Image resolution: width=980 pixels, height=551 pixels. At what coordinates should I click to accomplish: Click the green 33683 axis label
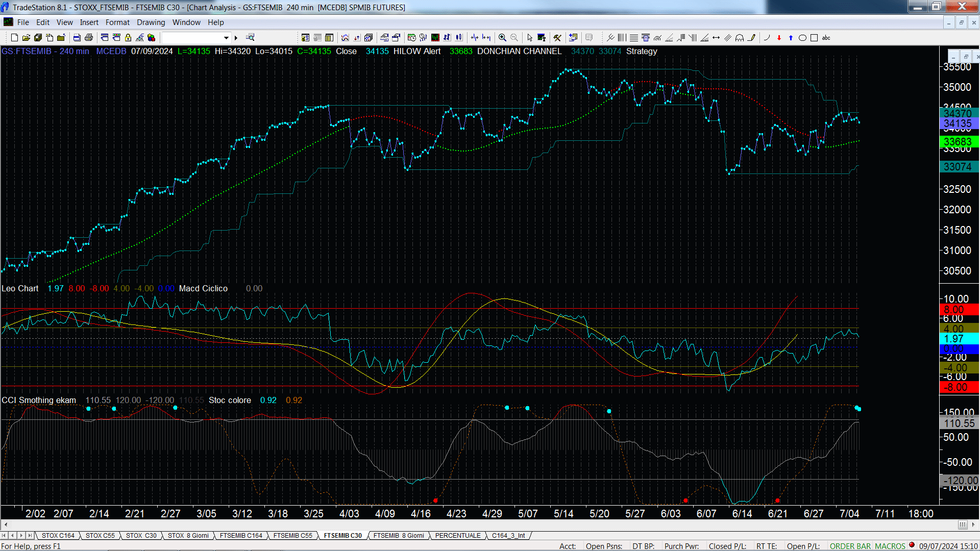point(958,142)
